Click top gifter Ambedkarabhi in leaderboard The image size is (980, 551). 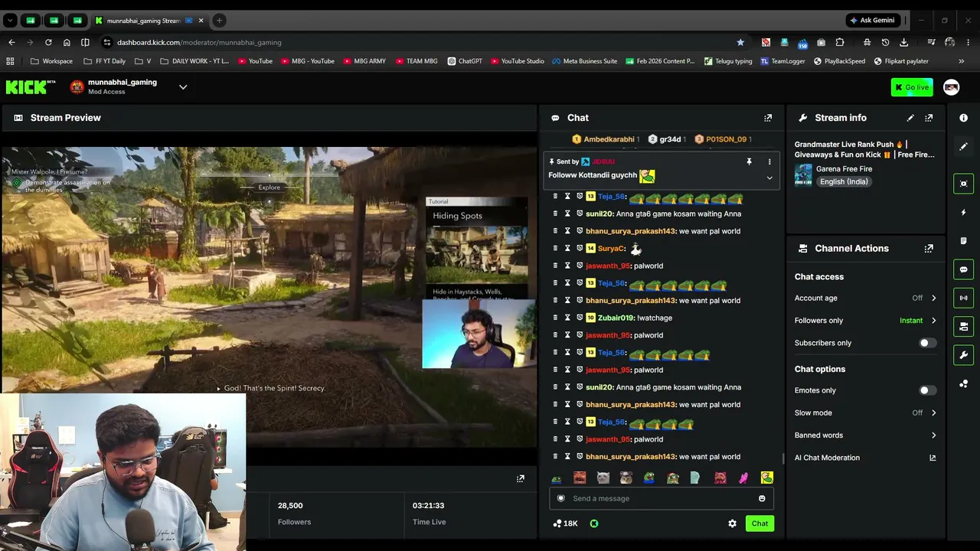tap(609, 139)
